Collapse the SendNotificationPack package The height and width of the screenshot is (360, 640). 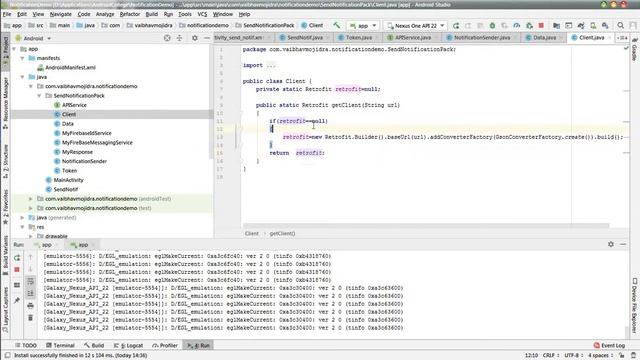[39, 96]
